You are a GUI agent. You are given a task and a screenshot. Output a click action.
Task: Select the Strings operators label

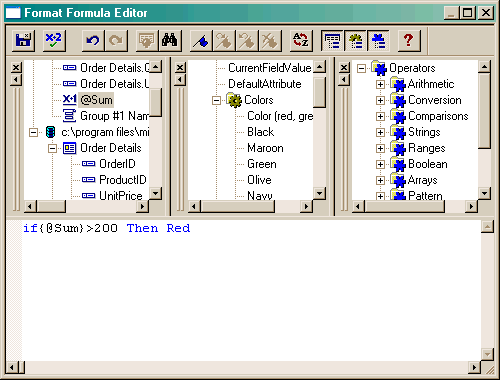tap(424, 132)
